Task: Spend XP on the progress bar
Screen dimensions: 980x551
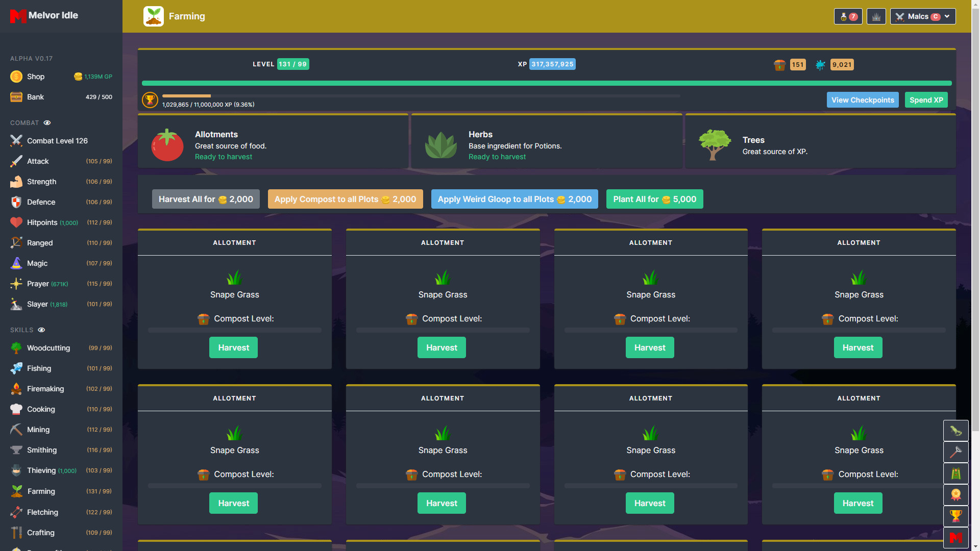Action: [925, 99]
